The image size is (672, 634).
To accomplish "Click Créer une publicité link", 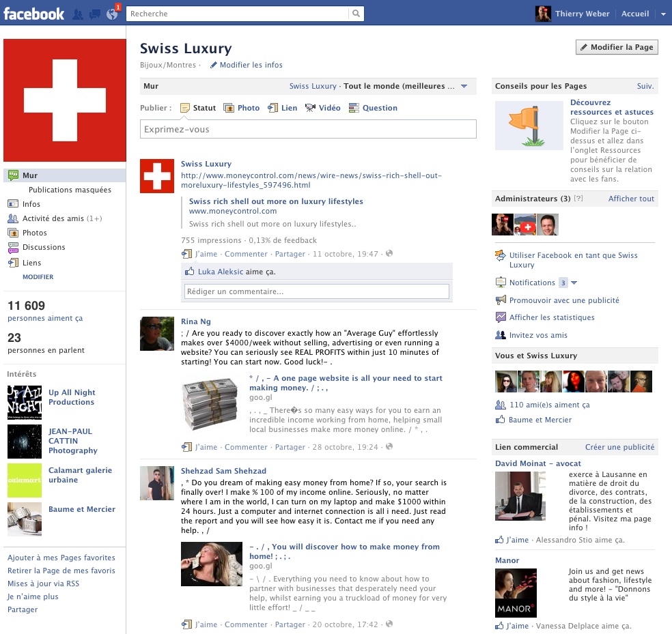I will pos(619,447).
